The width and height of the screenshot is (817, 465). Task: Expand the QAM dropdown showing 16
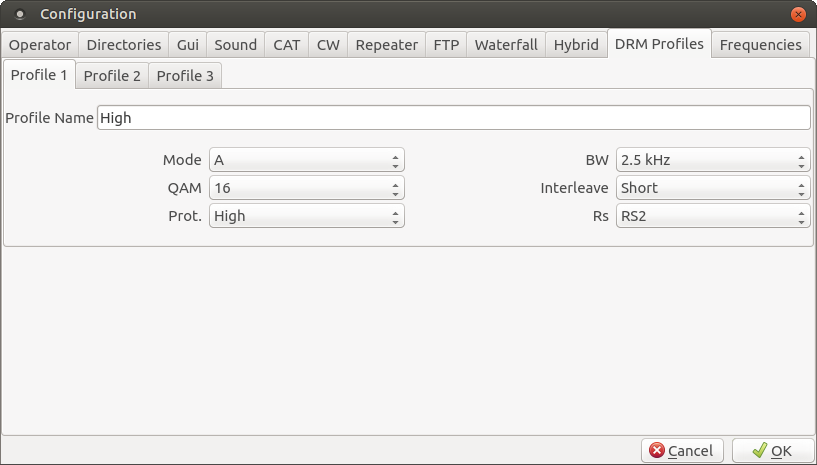(307, 188)
